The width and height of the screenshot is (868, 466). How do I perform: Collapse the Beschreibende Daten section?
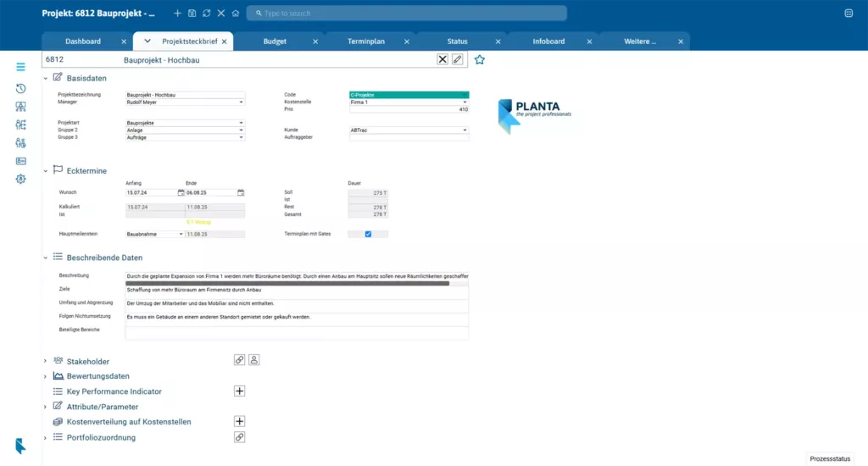pyautogui.click(x=46, y=258)
